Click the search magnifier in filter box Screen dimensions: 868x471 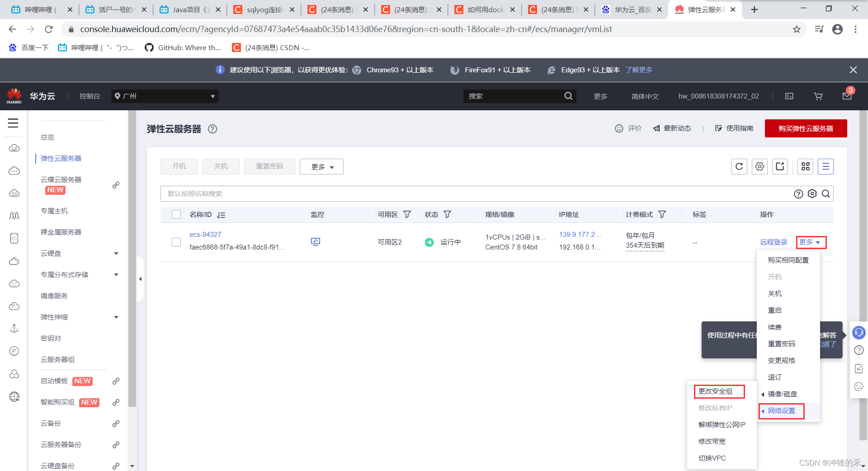pyautogui.click(x=826, y=194)
